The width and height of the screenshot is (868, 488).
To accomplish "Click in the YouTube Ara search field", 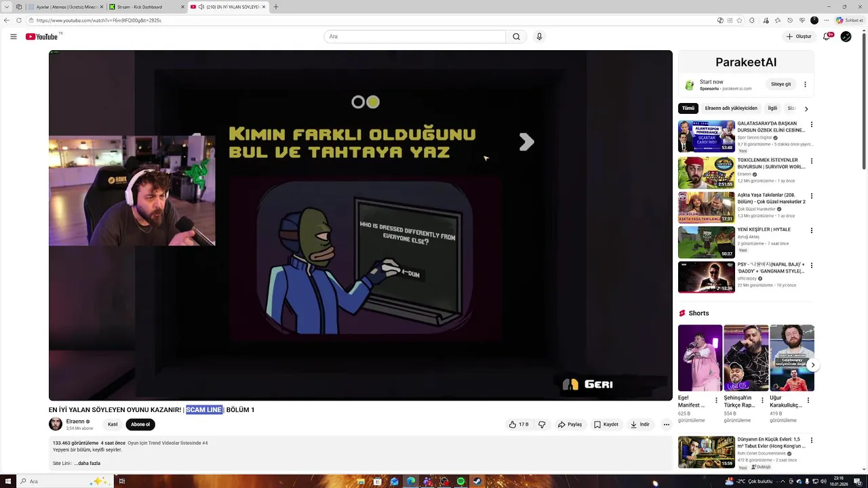I will click(x=415, y=37).
